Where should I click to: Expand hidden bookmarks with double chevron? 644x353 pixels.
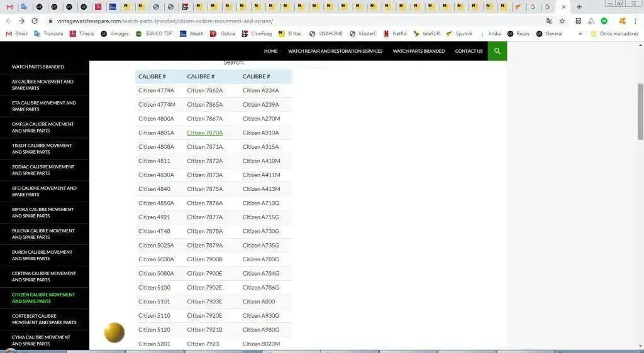(580, 34)
